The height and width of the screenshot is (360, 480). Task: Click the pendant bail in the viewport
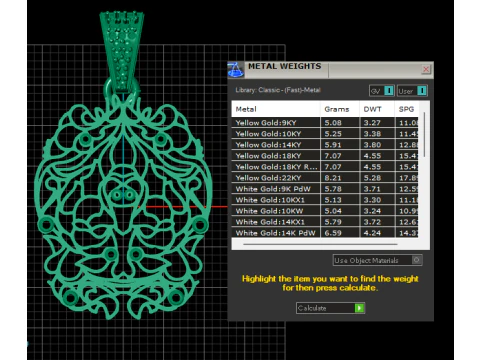tap(122, 52)
